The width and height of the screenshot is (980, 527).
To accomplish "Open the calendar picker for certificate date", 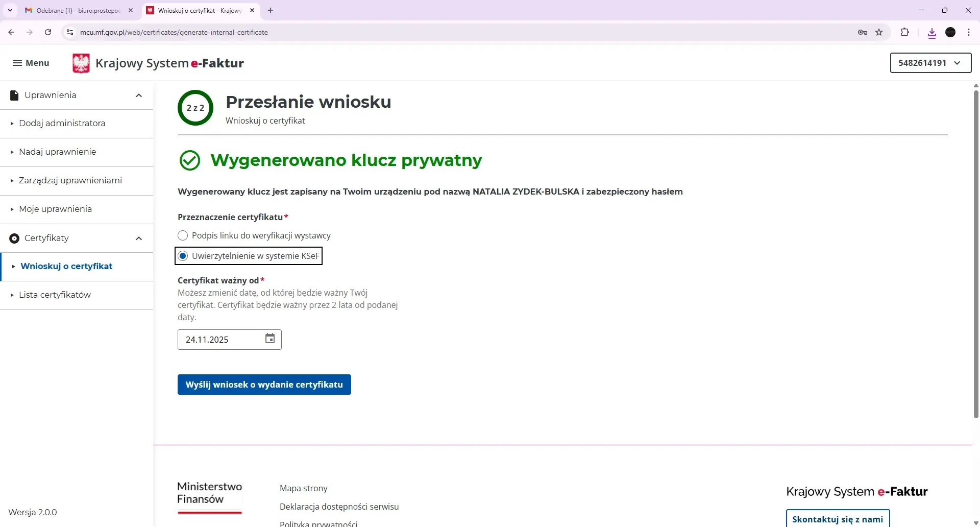I will coord(270,339).
